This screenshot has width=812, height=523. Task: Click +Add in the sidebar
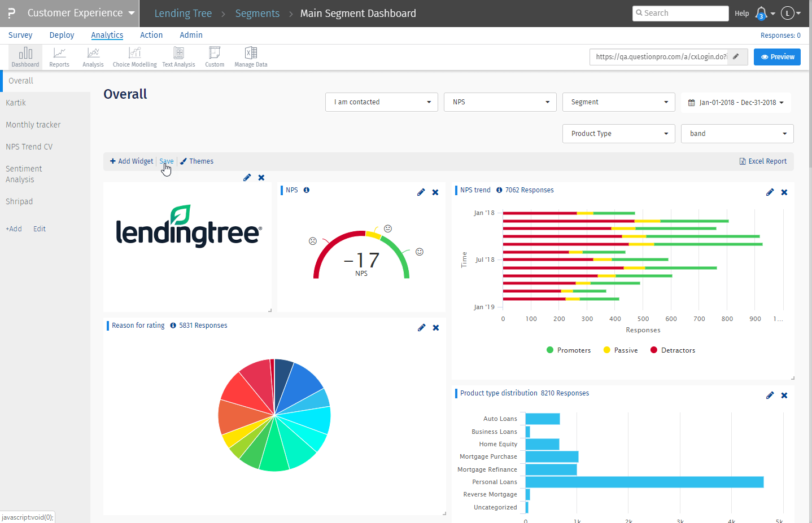[14, 229]
